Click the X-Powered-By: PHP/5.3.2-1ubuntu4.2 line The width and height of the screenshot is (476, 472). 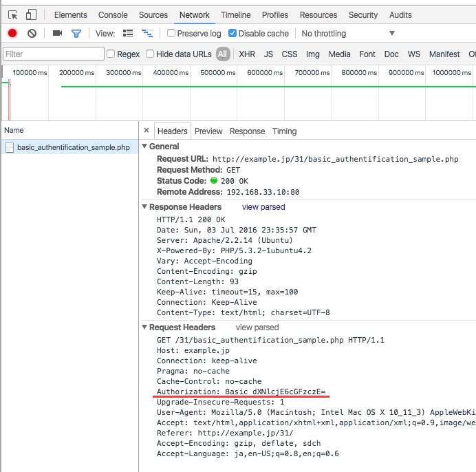234,250
